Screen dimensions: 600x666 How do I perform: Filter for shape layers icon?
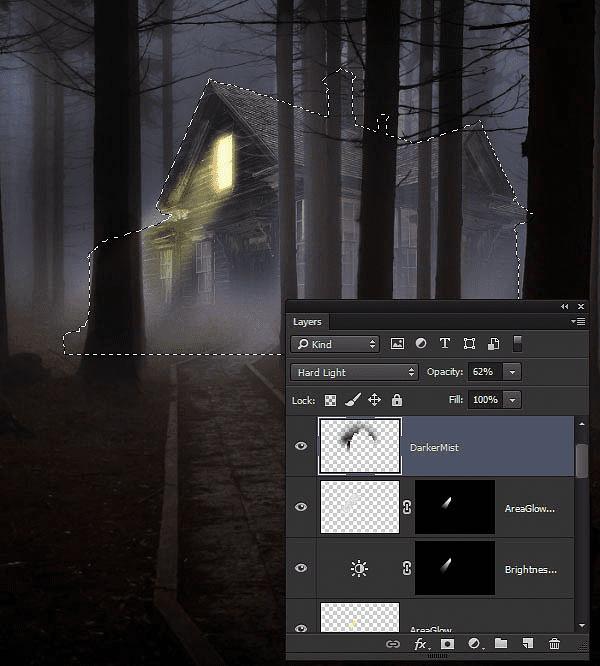click(x=469, y=344)
